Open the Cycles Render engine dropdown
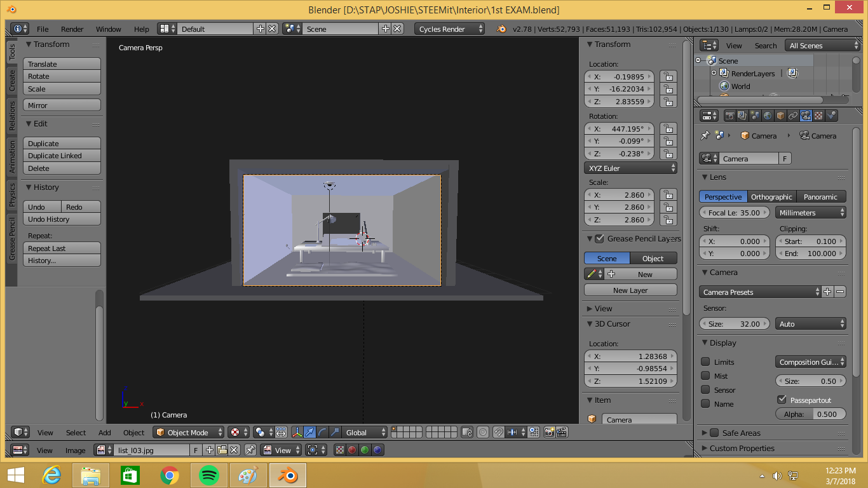Viewport: 868px width, 488px height. [449, 29]
